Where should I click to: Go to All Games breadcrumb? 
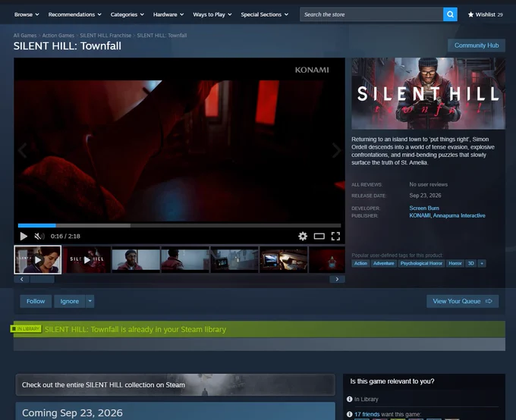(x=25, y=35)
